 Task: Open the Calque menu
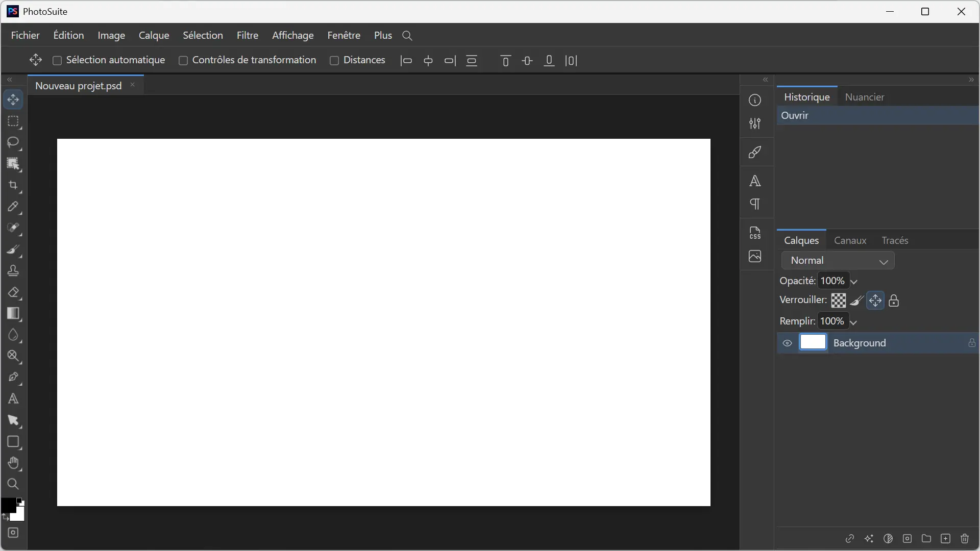pos(154,35)
